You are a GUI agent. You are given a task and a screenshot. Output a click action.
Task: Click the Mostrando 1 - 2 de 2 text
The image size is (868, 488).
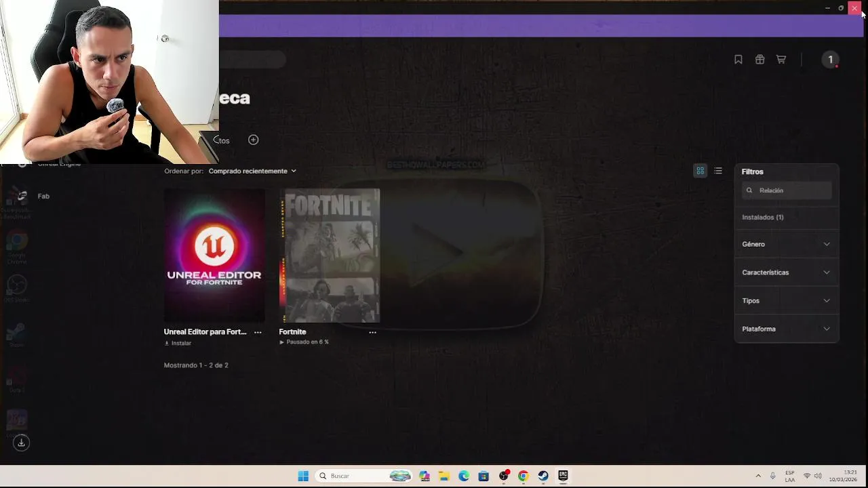[196, 365]
